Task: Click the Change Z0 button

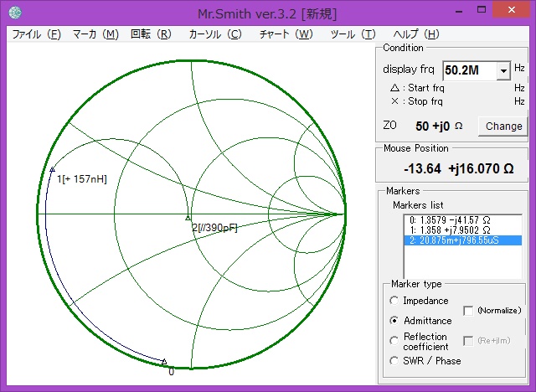Action: coord(503,126)
